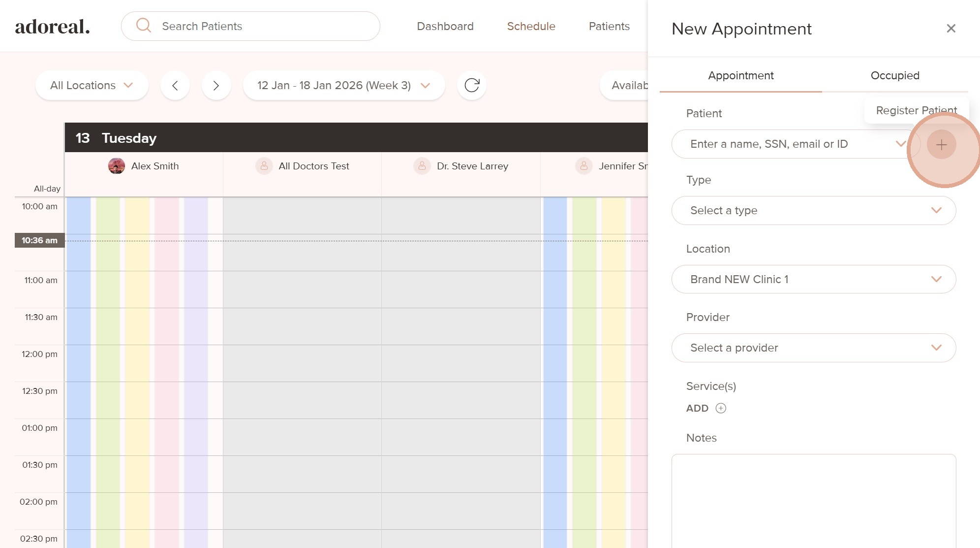The width and height of the screenshot is (980, 548).
Task: Click the plus icon to register patient
Action: (x=941, y=144)
